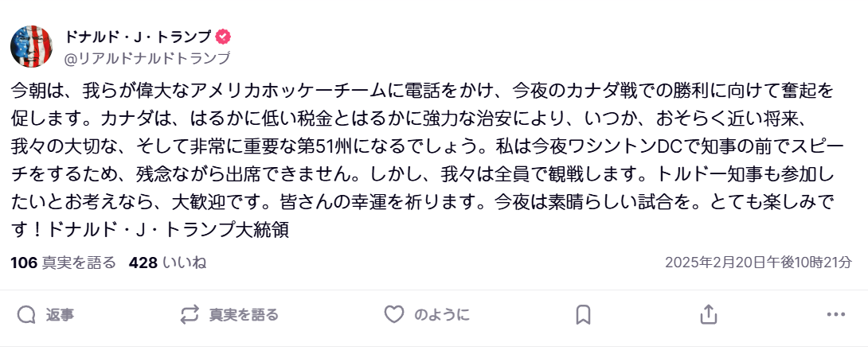Open the 2025年2月20日午後10時21分 timestamp
868x358 pixels.
758,263
